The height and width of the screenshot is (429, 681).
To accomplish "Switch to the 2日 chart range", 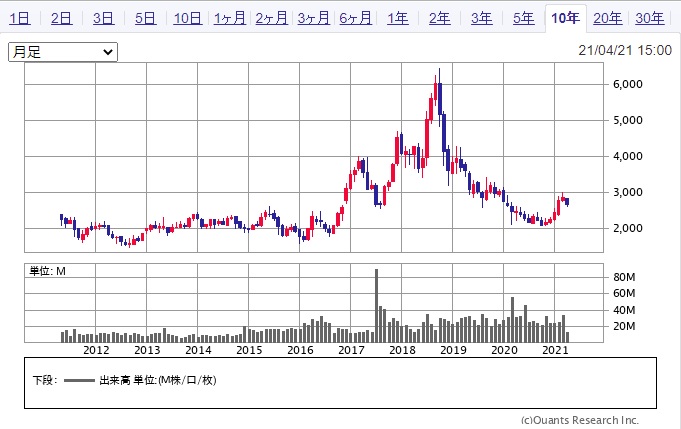I will [x=62, y=19].
